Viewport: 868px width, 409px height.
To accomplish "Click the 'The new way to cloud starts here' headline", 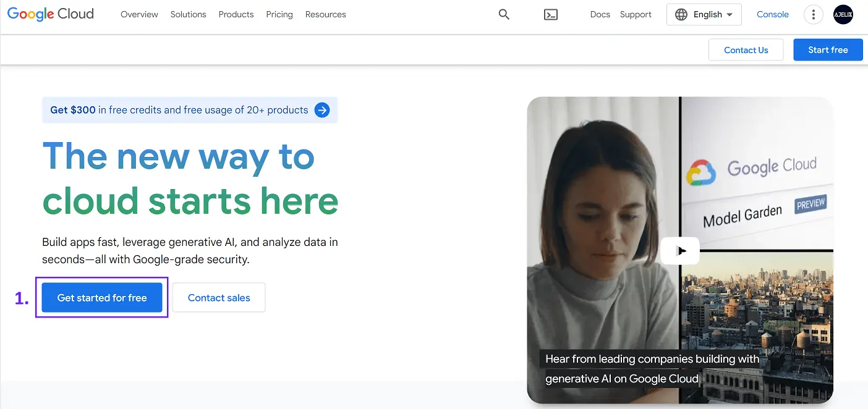I will tap(190, 178).
